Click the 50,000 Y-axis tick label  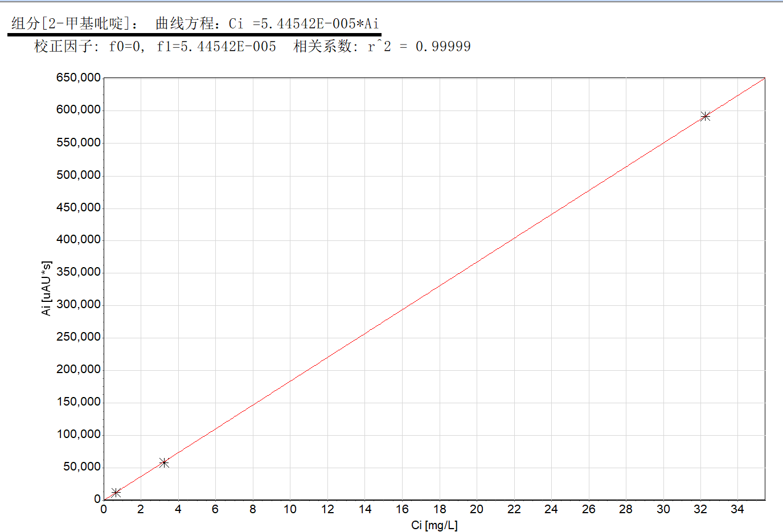[82, 466]
